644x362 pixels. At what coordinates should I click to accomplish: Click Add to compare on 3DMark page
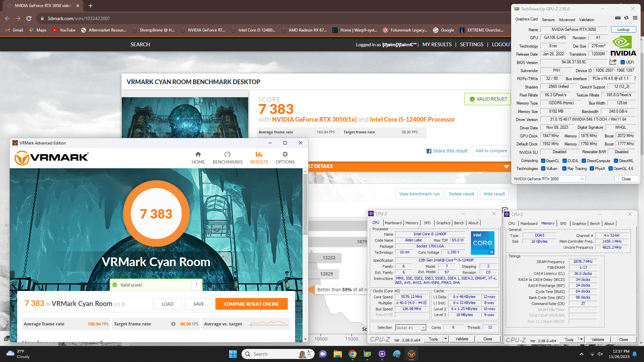(491, 151)
